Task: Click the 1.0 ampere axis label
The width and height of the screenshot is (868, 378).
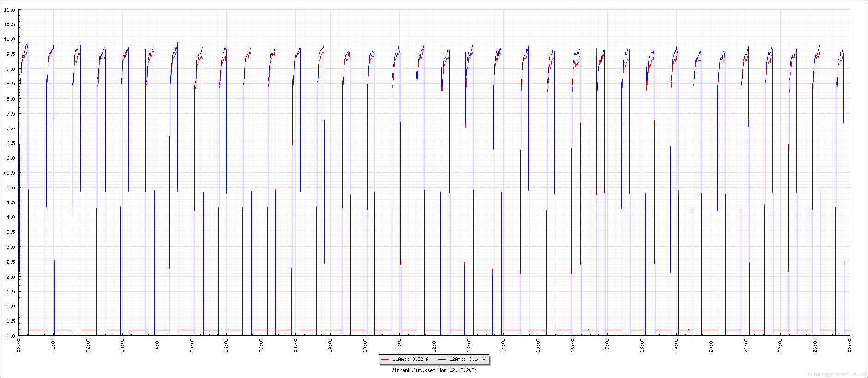Action: point(11,306)
